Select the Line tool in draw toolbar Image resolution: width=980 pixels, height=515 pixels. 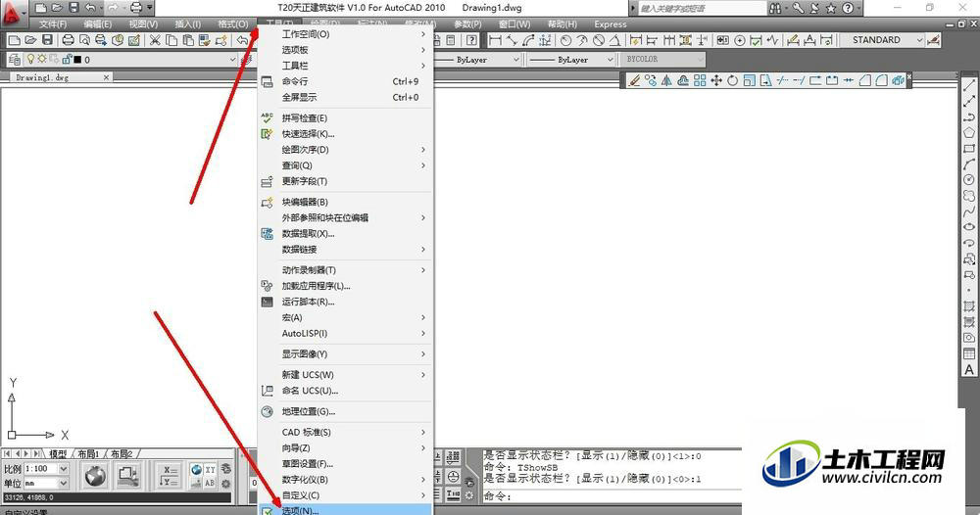pos(969,85)
